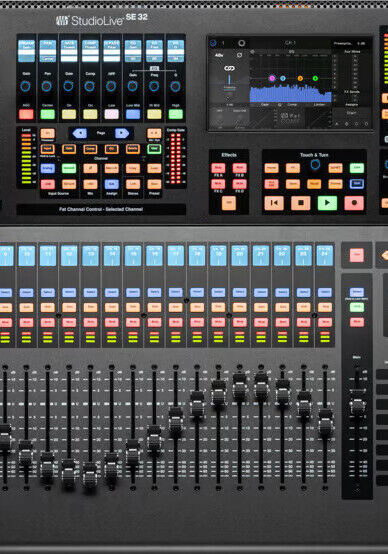Image resolution: width=388 pixels, height=554 pixels.
Task: Tap the stereo link icon on the touchscreen
Action: 229,68
